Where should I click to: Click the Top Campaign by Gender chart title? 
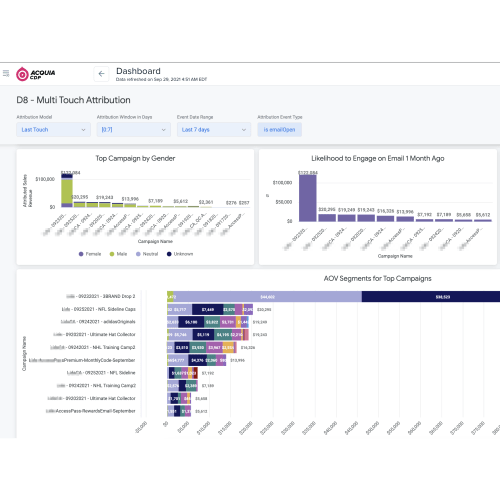(135, 158)
